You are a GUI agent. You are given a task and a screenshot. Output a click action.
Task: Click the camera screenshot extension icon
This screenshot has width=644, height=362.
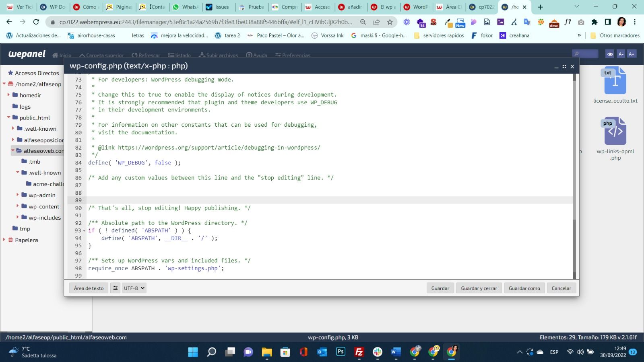[581, 22]
